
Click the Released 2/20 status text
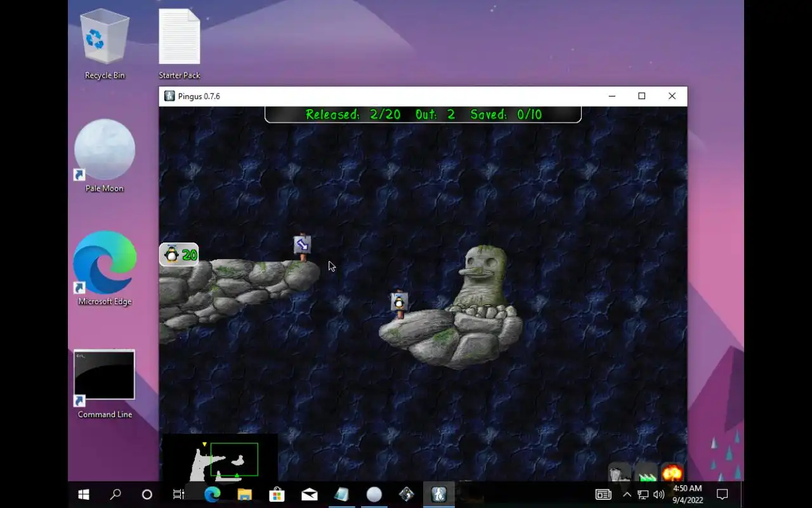(x=353, y=114)
